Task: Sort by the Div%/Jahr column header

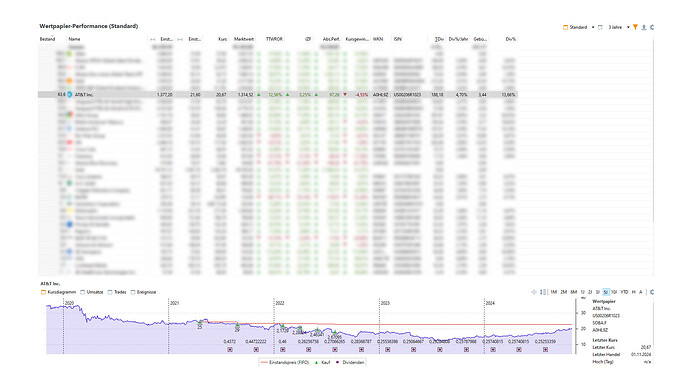Action: (458, 39)
